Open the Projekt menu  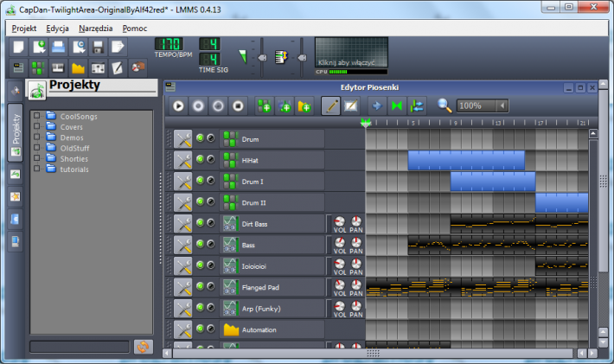tap(24, 29)
